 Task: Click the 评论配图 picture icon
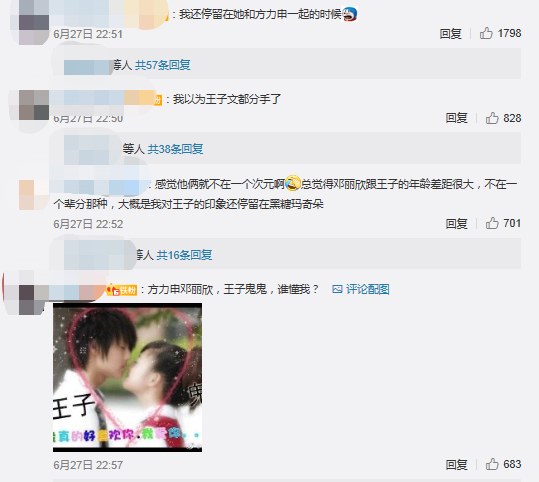tap(337, 289)
